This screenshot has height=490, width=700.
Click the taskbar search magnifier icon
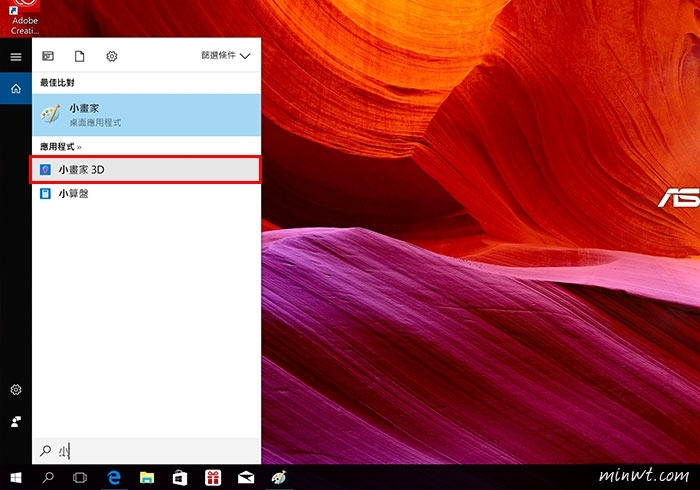pyautogui.click(x=48, y=478)
